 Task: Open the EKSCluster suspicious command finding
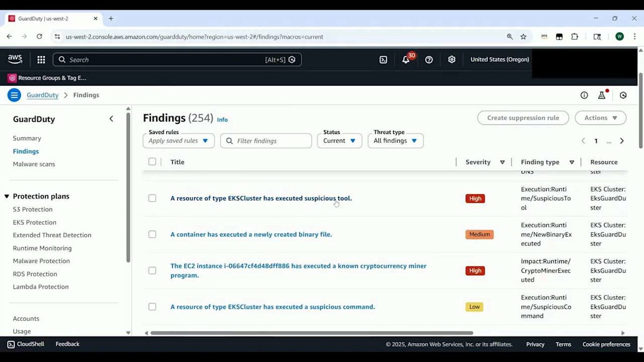pyautogui.click(x=273, y=307)
